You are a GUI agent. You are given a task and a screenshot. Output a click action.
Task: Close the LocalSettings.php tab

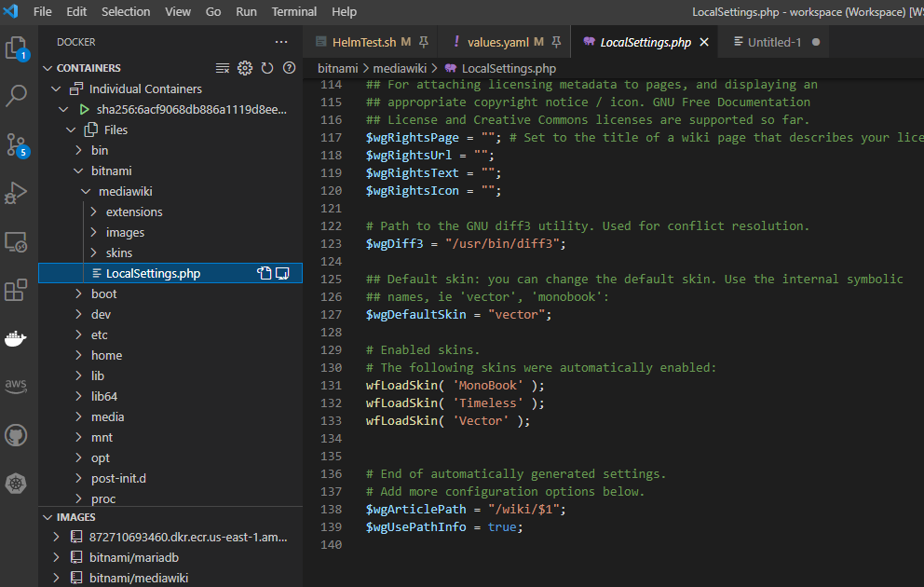pyautogui.click(x=703, y=42)
